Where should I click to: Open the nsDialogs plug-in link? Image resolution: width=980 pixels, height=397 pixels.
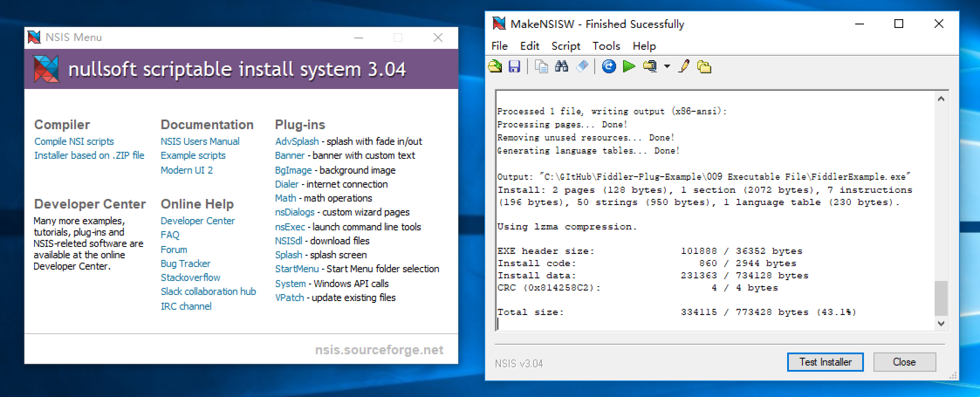coord(295,212)
